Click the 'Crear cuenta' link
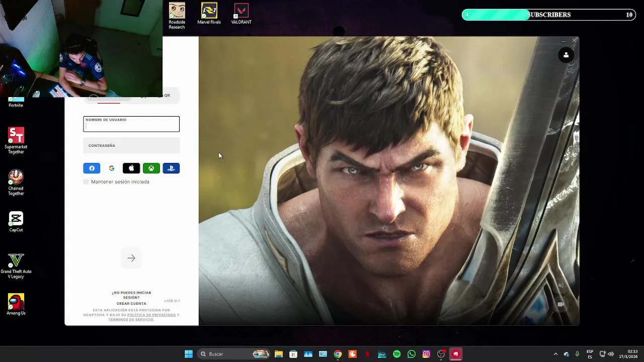 [131, 304]
